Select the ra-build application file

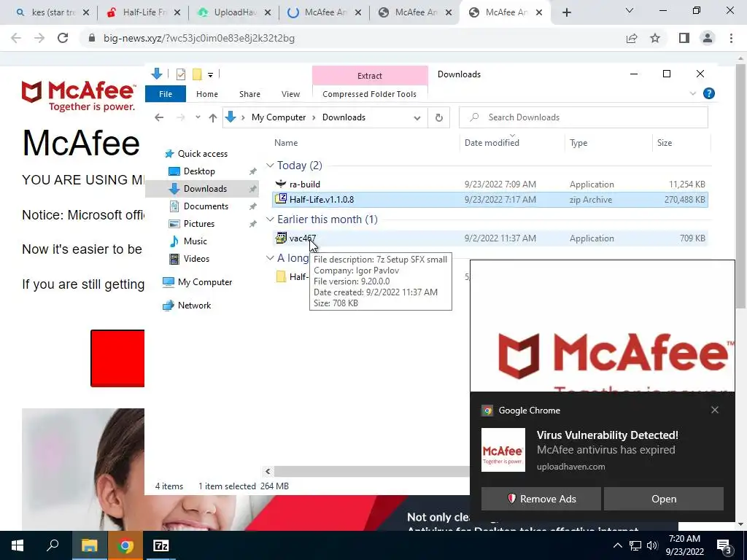coord(489,184)
